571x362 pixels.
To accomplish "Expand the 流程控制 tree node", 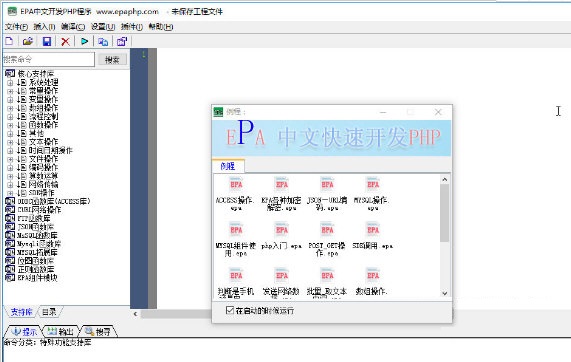I will 10,117.
